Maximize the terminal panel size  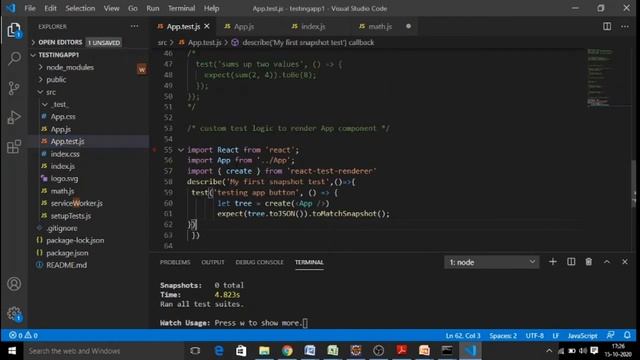coord(607,262)
